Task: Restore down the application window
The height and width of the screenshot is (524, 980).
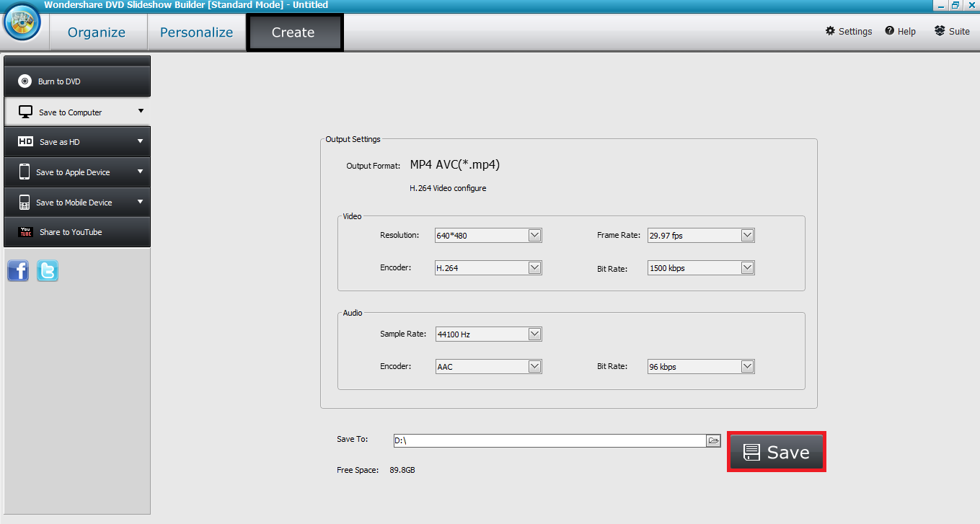Action: click(x=955, y=5)
